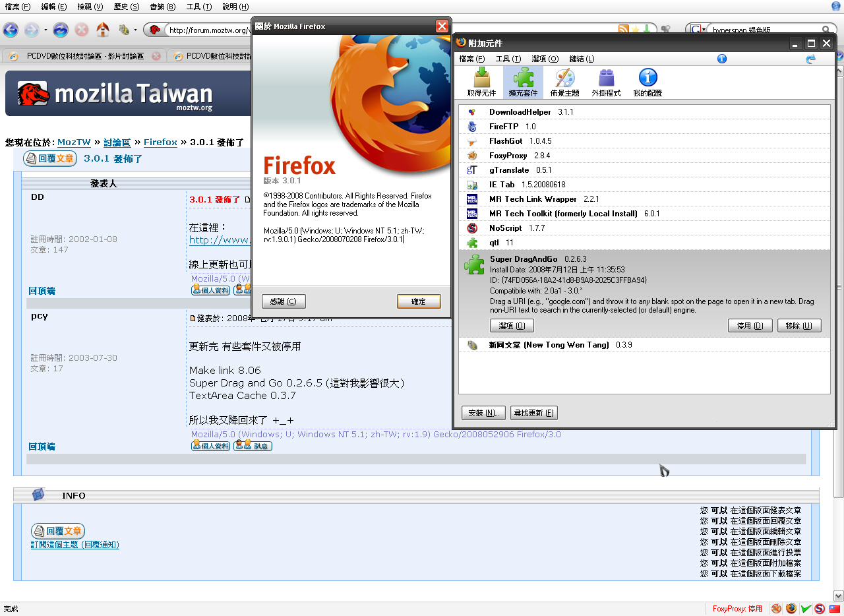Select FireFTP extension row
This screenshot has width=844, height=616.
(x=644, y=127)
